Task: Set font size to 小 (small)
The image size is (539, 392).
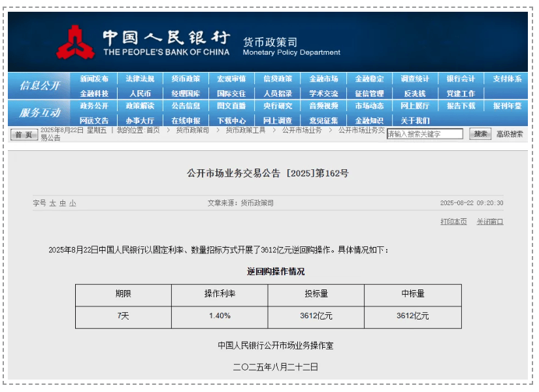Action: coord(73,203)
